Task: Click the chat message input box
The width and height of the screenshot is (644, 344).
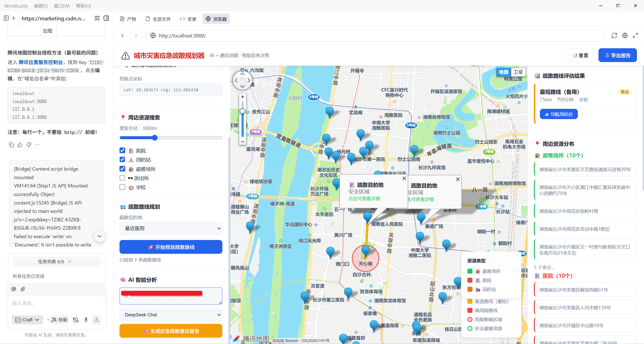Action: (57, 303)
